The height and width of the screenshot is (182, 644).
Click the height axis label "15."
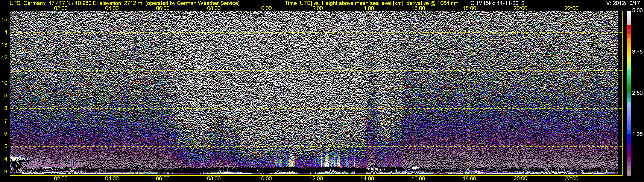coord(5,20)
